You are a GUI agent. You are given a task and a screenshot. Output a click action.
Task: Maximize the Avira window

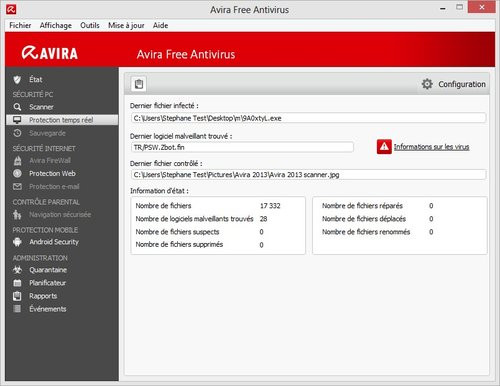click(460, 7)
